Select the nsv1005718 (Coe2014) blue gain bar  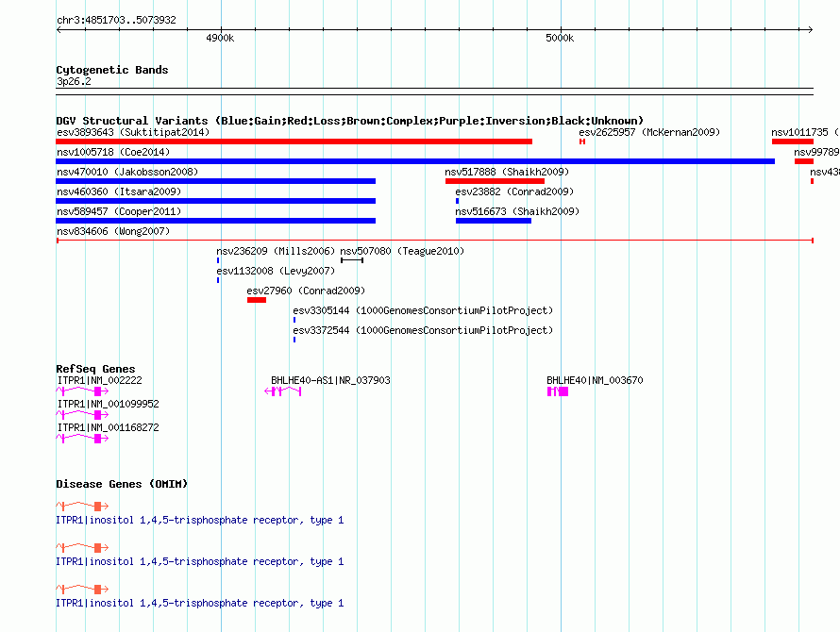click(x=415, y=161)
